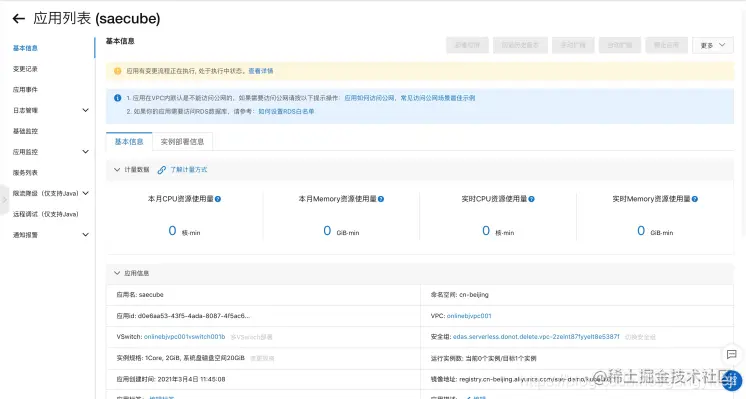Collapse the 应用信息 section
The image size is (746, 399).
[117, 273]
